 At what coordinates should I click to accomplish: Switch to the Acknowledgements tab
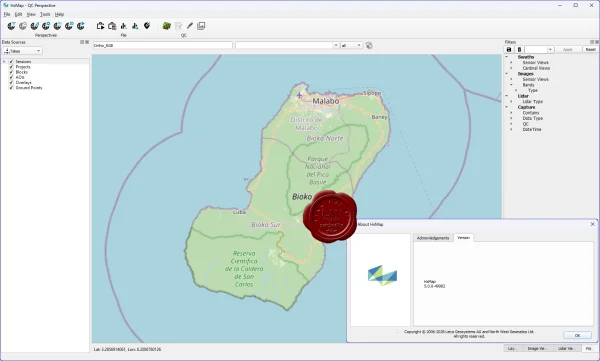(x=433, y=238)
